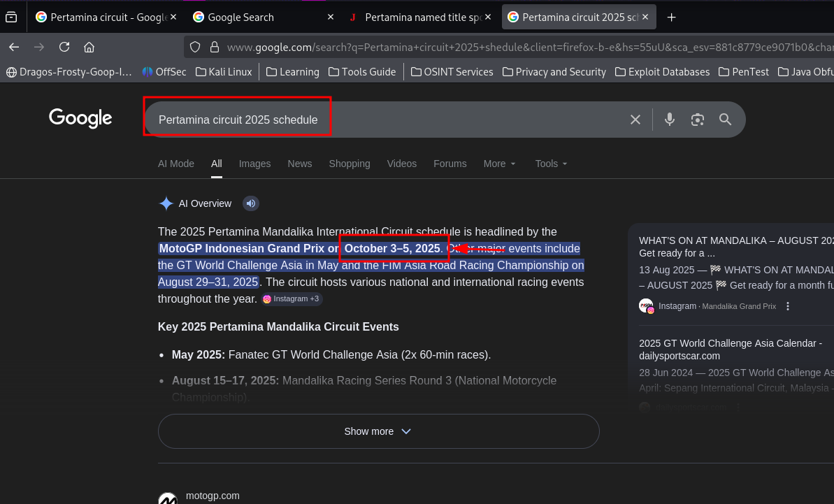Open the Firefox tab list icon
The image size is (834, 504).
tap(11, 17)
